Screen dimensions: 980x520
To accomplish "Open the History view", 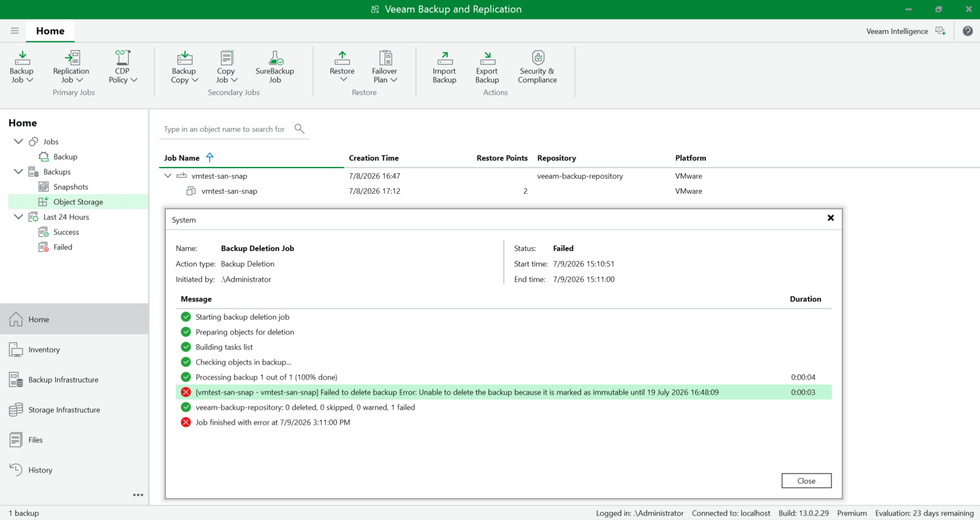I will coord(74,470).
